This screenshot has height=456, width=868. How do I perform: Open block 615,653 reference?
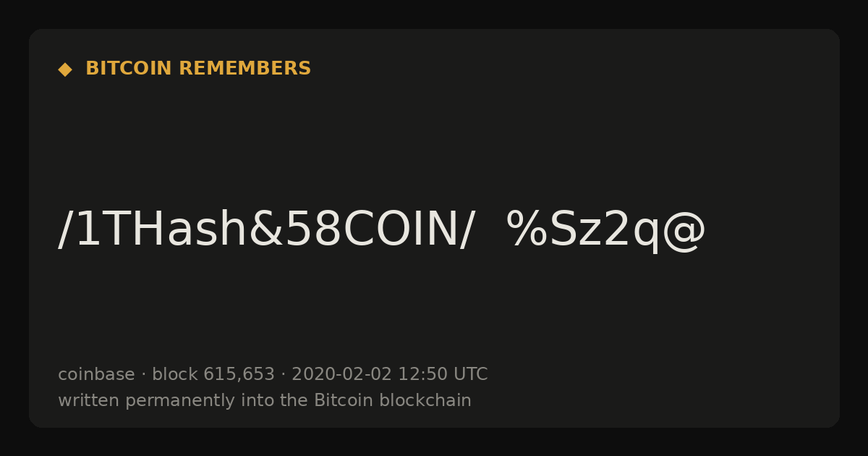[213, 374]
